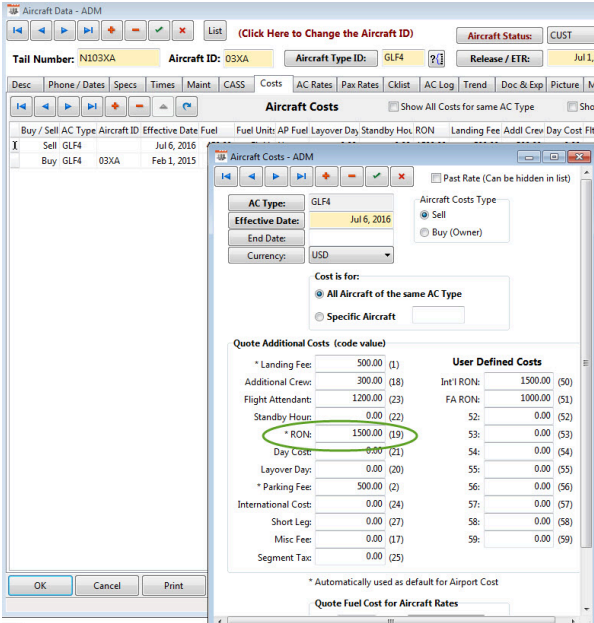Go to first cost row in Aircraft Costs tab toolbar
This screenshot has height=623, width=594.
pyautogui.click(x=21, y=106)
